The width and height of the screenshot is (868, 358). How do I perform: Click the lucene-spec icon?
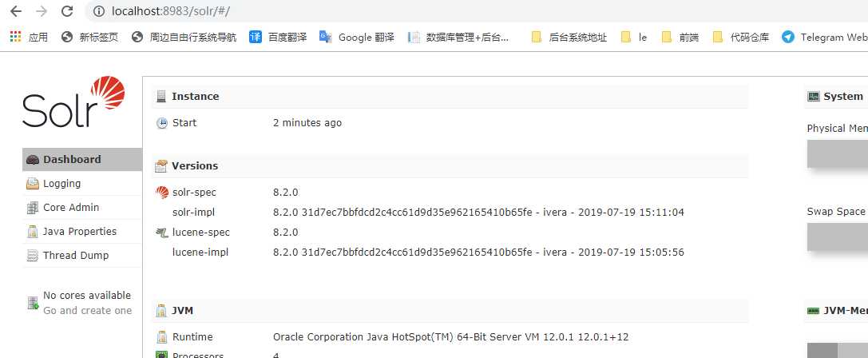point(161,233)
